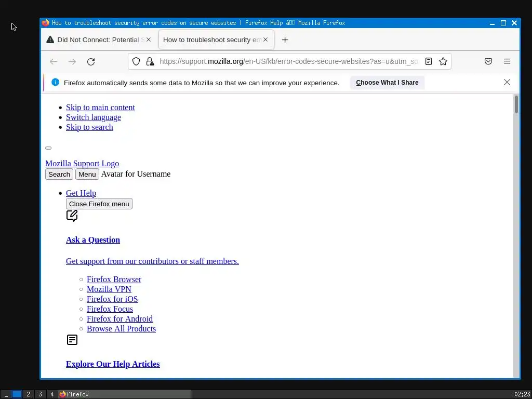Select the 'How to troubleshoot security' tab

click(x=216, y=39)
